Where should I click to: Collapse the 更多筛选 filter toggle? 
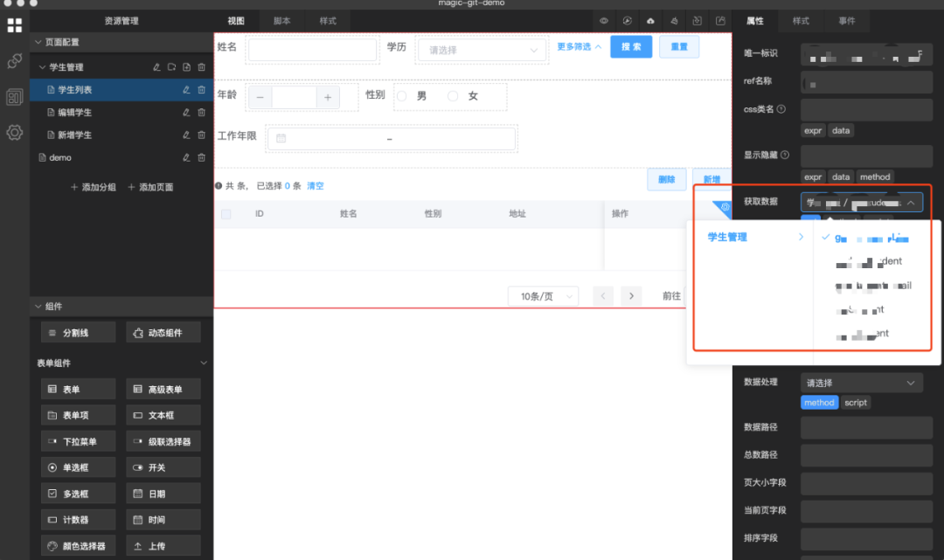[x=580, y=46]
